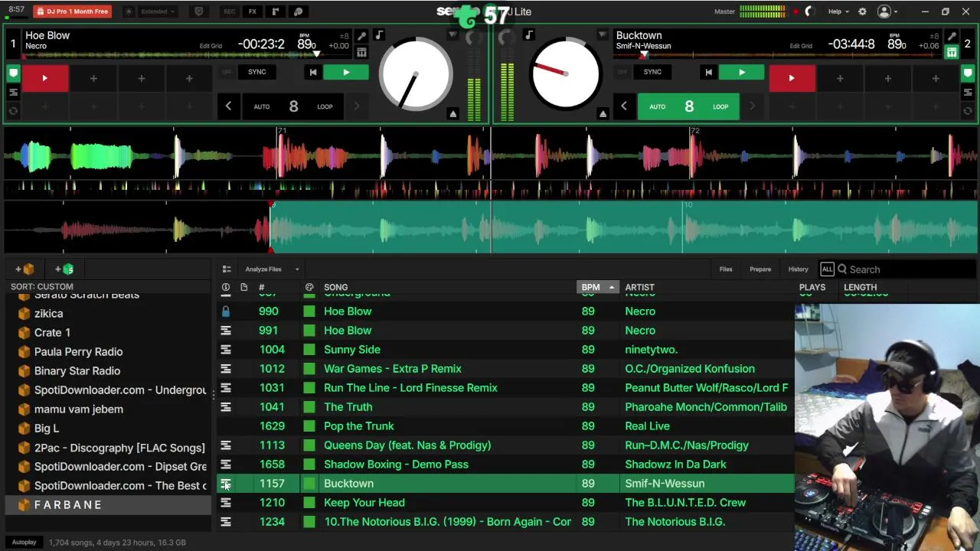The width and height of the screenshot is (980, 551).
Task: Open the Files panel tab
Action: (726, 269)
